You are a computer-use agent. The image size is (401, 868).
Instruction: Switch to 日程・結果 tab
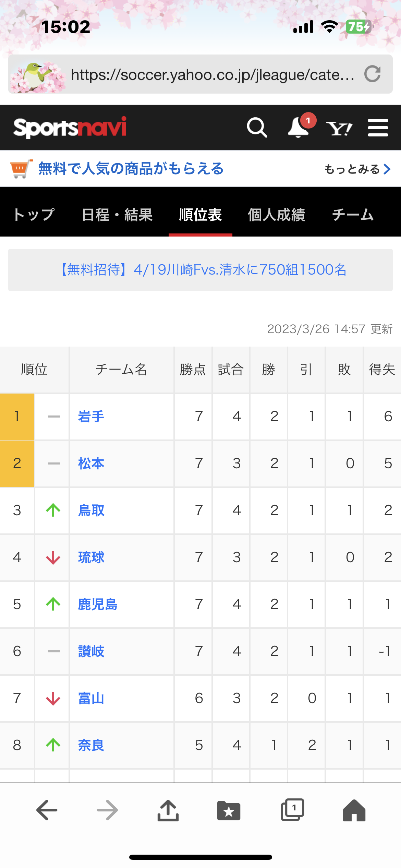tap(117, 215)
